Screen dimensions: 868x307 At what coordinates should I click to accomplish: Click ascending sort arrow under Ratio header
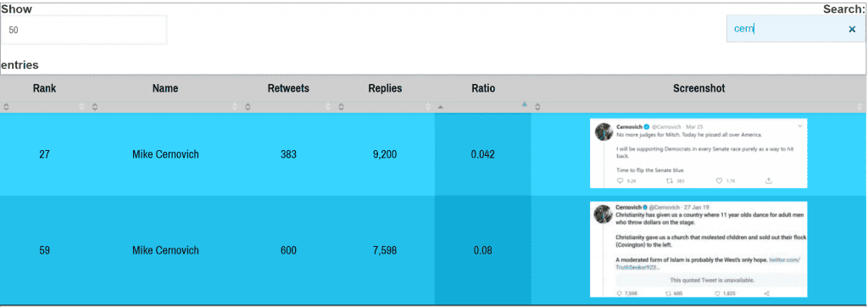[x=441, y=106]
